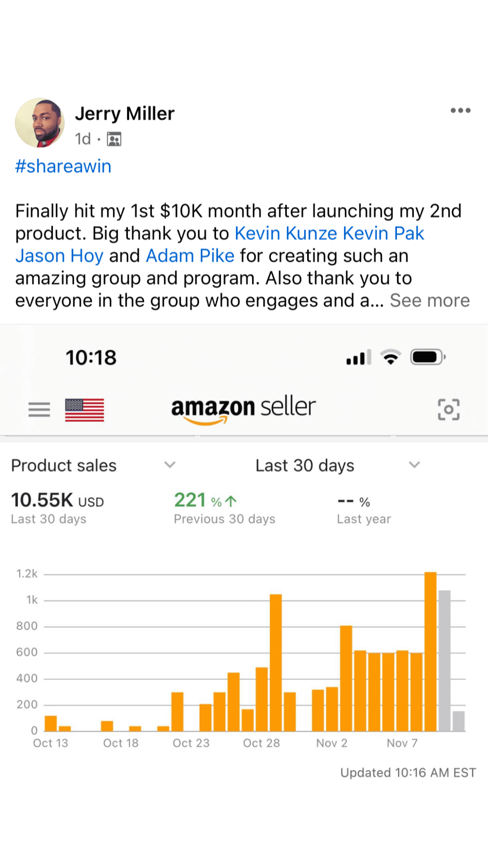Tap the battery status icon
Image resolution: width=488 pixels, height=868 pixels.
coord(427,357)
